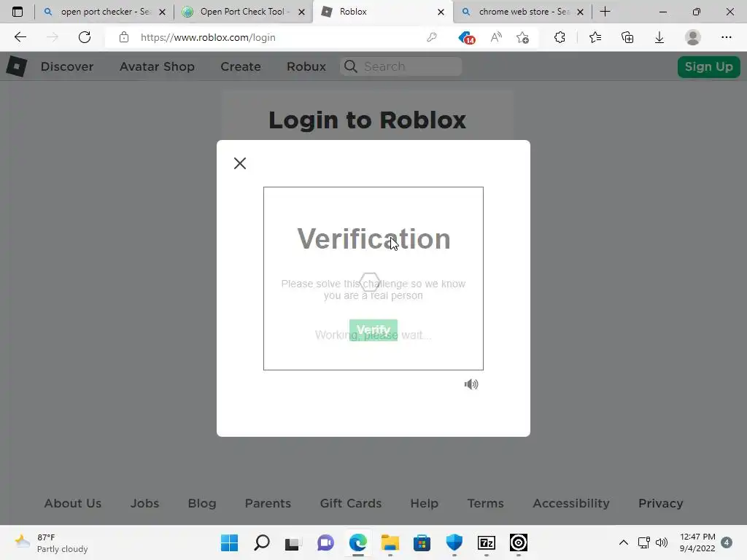The width and height of the screenshot is (747, 560).
Task: Open 7-Zip from the taskbar
Action: point(487,542)
